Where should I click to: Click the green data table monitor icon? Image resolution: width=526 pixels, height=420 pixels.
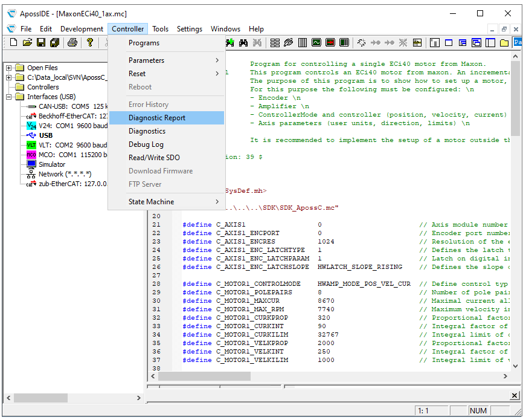(344, 43)
